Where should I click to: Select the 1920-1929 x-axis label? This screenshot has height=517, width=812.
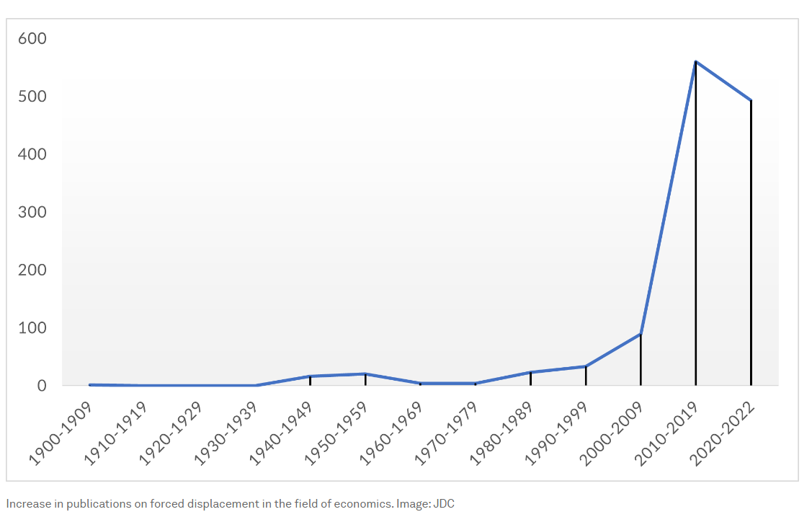pyautogui.click(x=171, y=433)
